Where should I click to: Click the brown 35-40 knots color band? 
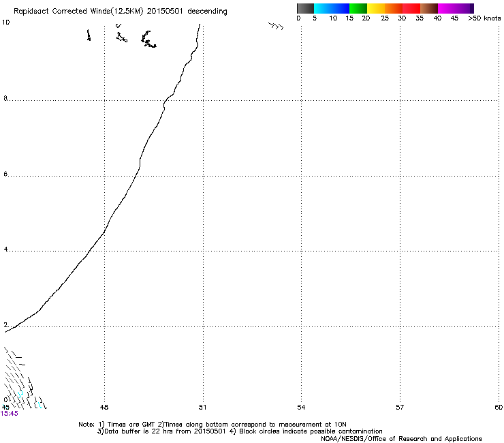coord(429,8)
